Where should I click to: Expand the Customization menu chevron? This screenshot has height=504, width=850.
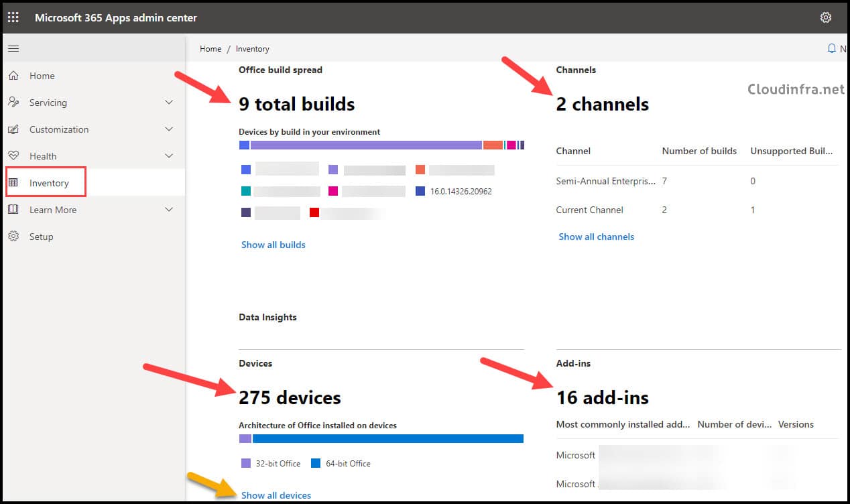(x=169, y=129)
